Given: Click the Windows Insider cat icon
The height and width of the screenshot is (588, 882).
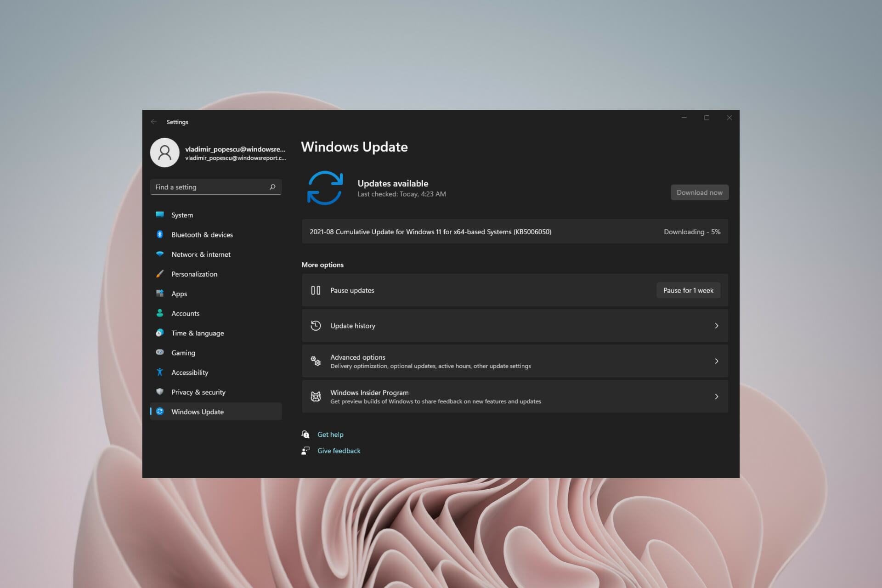Looking at the screenshot, I should coord(316,396).
